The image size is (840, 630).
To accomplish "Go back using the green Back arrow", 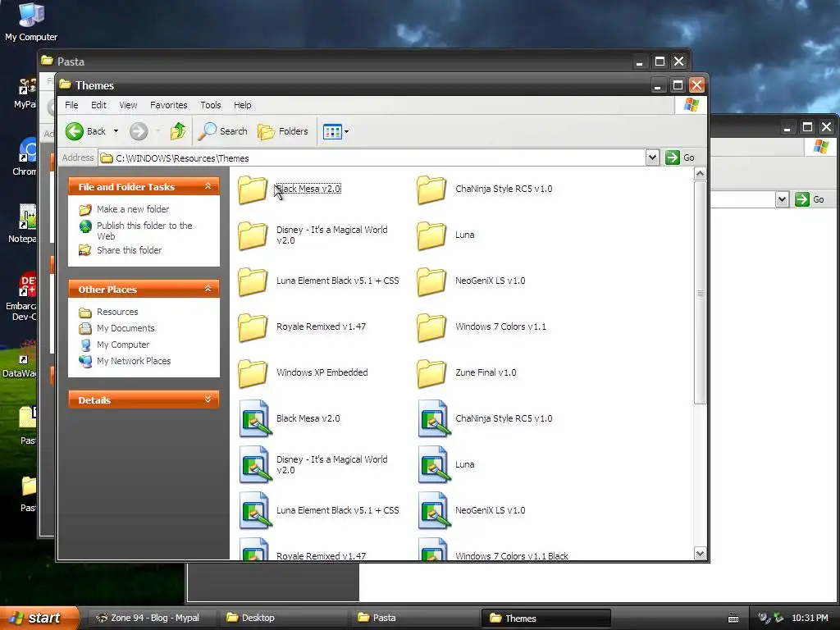I will click(x=75, y=131).
